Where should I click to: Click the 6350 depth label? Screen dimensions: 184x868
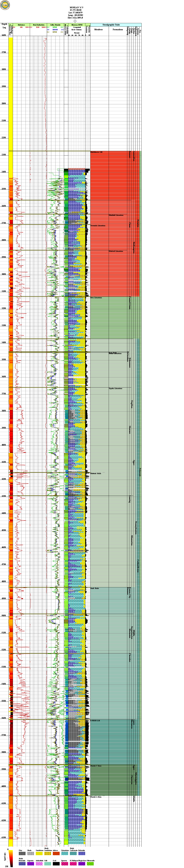[x=3, y=837]
